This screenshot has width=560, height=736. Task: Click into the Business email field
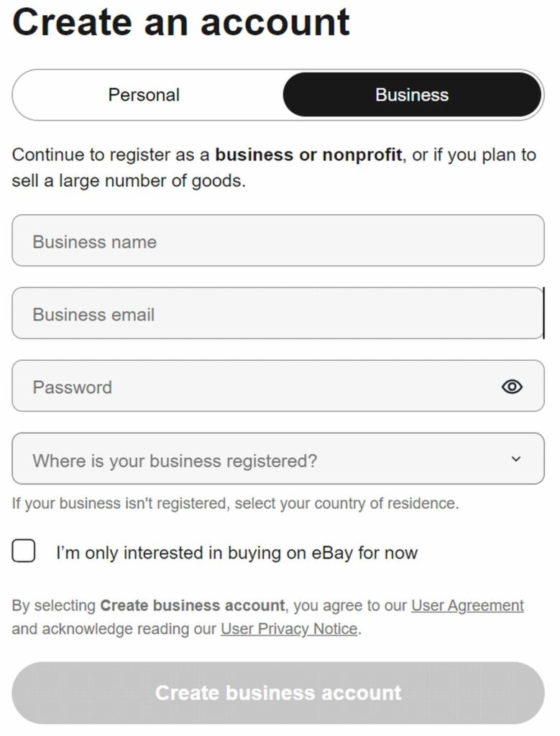[277, 314]
